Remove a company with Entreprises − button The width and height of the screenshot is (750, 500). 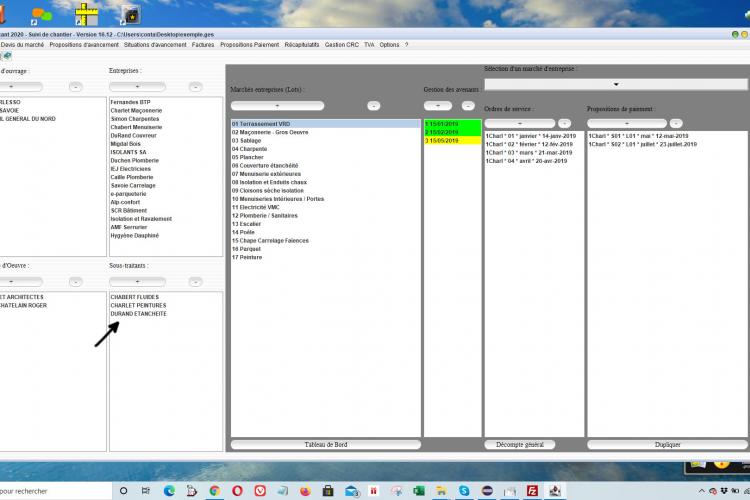coord(195,87)
